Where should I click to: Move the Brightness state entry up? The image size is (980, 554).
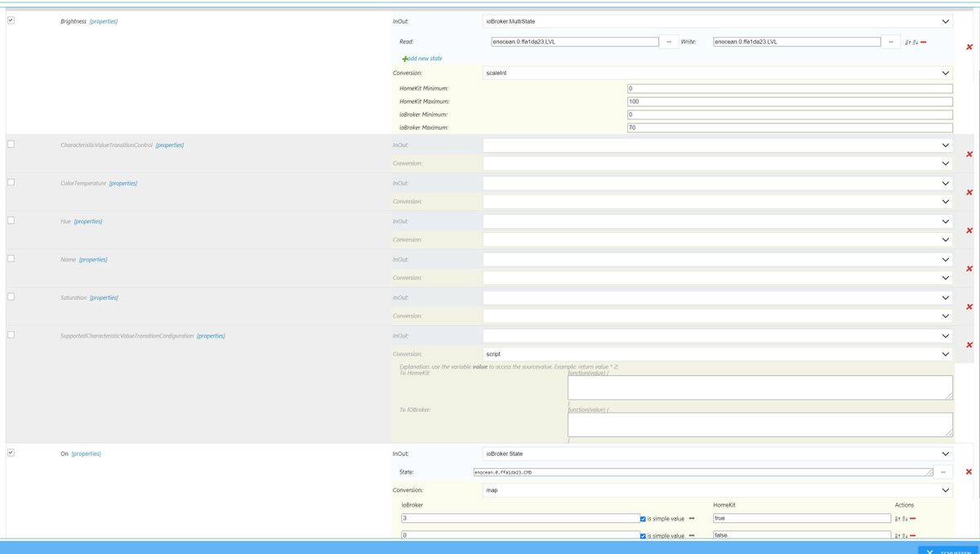click(x=906, y=42)
